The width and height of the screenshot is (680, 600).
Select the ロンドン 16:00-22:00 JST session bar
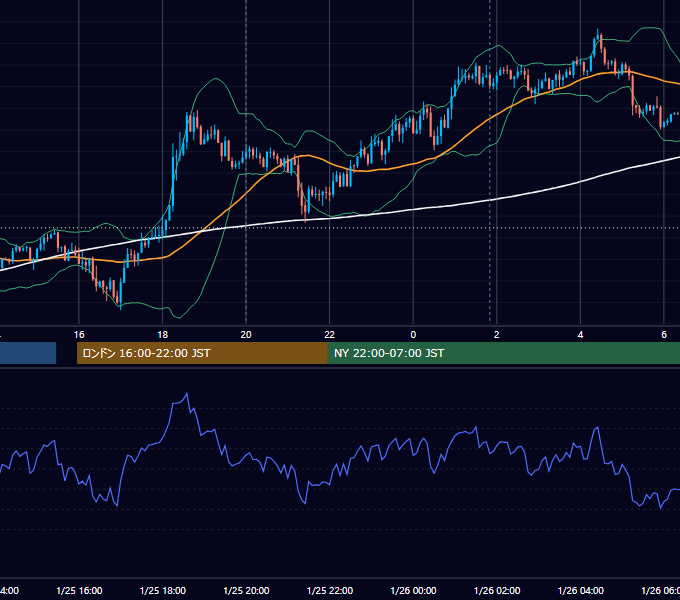[x=202, y=353]
